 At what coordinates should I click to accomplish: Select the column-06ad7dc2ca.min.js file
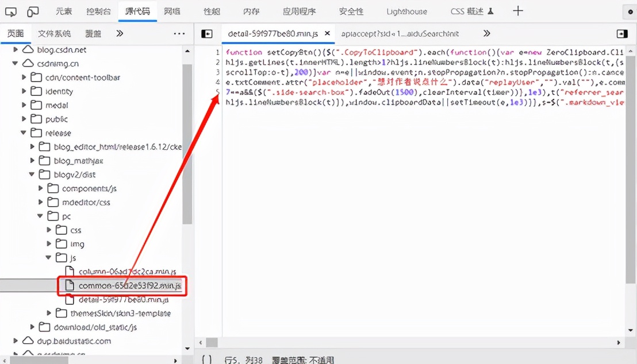(127, 272)
